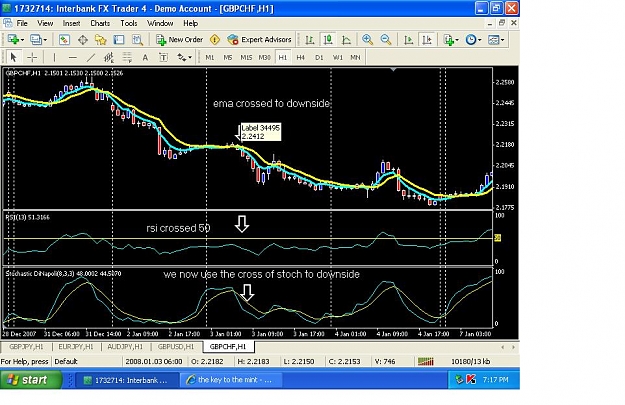Select the W1 timeframe button
Screen dimensions: 625x405
pos(337,57)
